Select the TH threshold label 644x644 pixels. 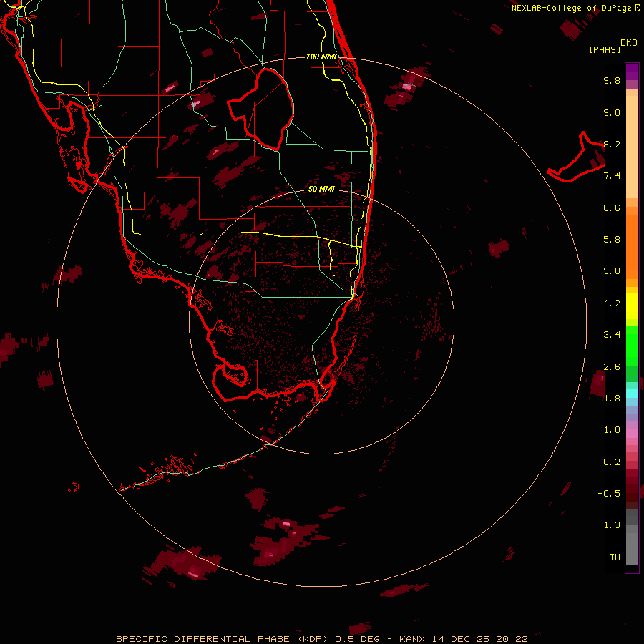615,557
